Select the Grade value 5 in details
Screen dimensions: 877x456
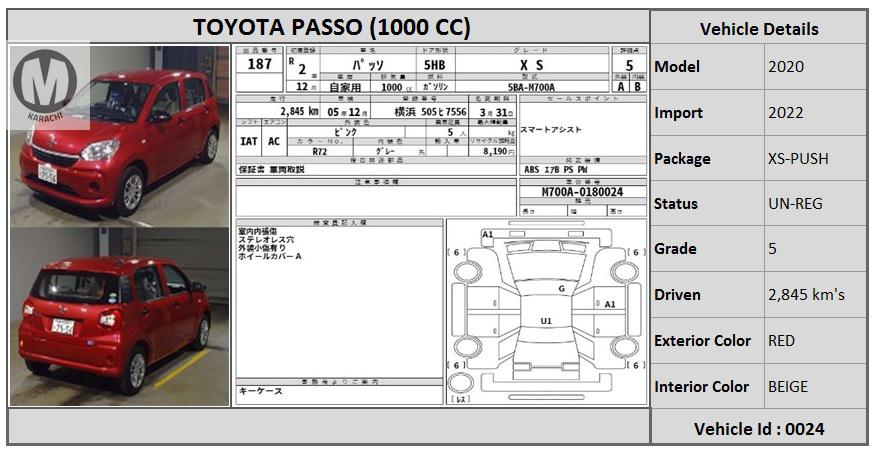point(772,248)
